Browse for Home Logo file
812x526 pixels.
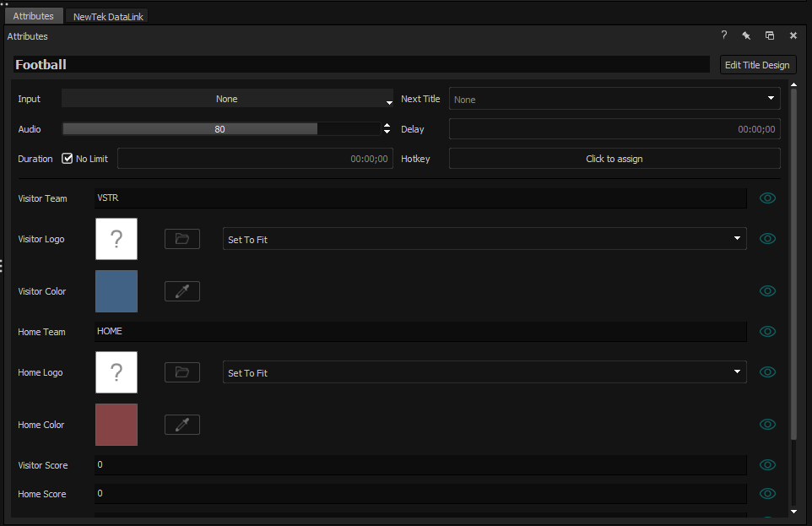pos(181,372)
